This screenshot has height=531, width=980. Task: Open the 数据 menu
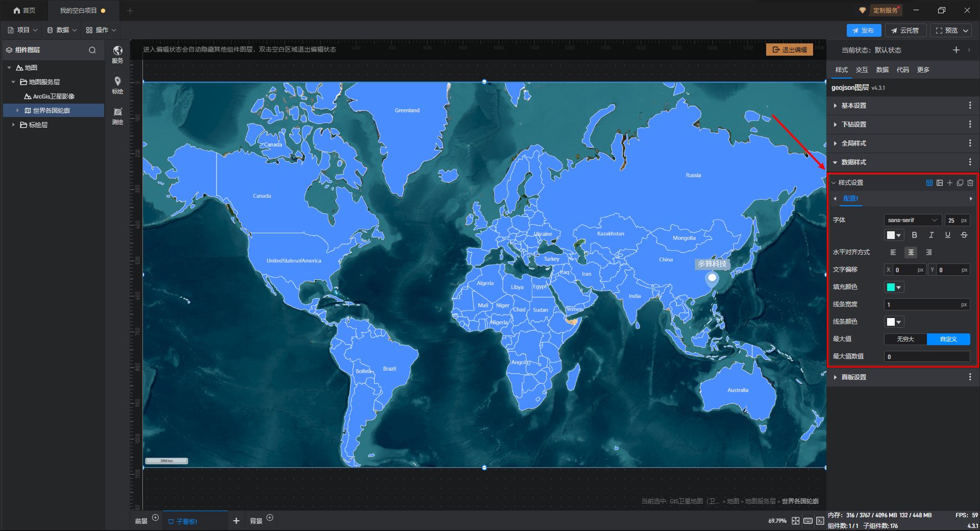[x=62, y=30]
